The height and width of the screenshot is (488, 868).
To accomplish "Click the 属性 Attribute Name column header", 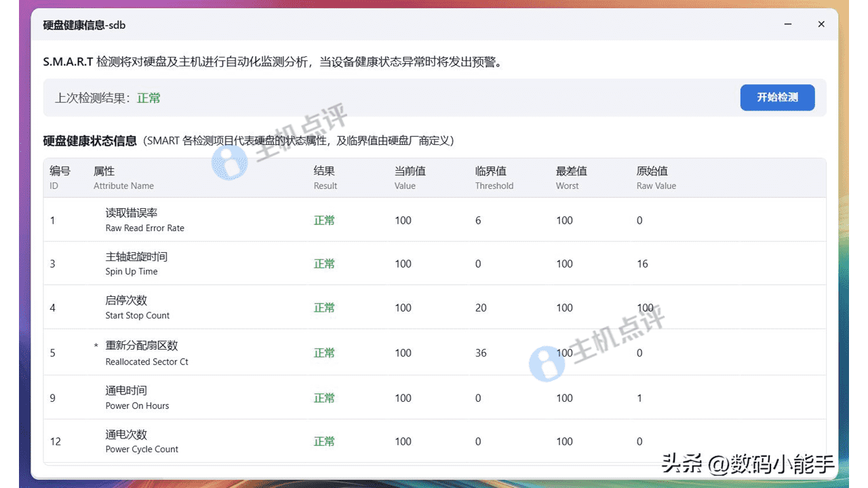I will coord(123,178).
